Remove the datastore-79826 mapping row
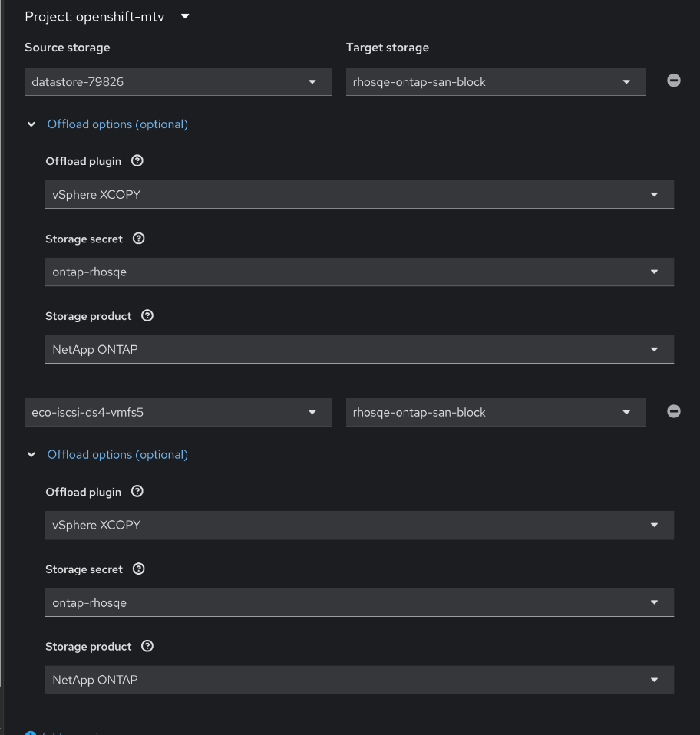The width and height of the screenshot is (700, 735). coord(673,81)
